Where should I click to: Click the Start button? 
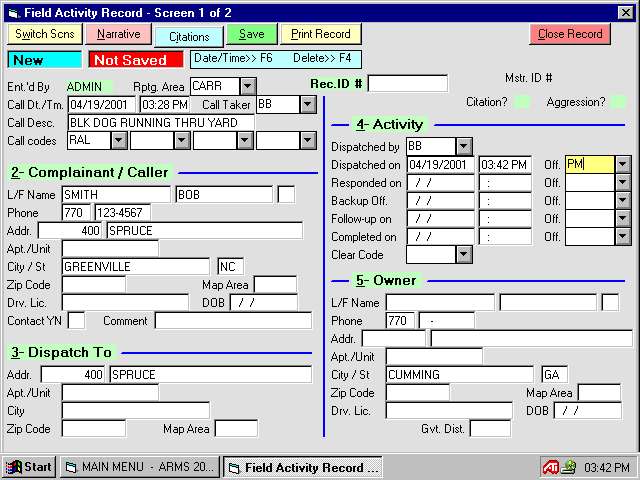tap(29, 467)
